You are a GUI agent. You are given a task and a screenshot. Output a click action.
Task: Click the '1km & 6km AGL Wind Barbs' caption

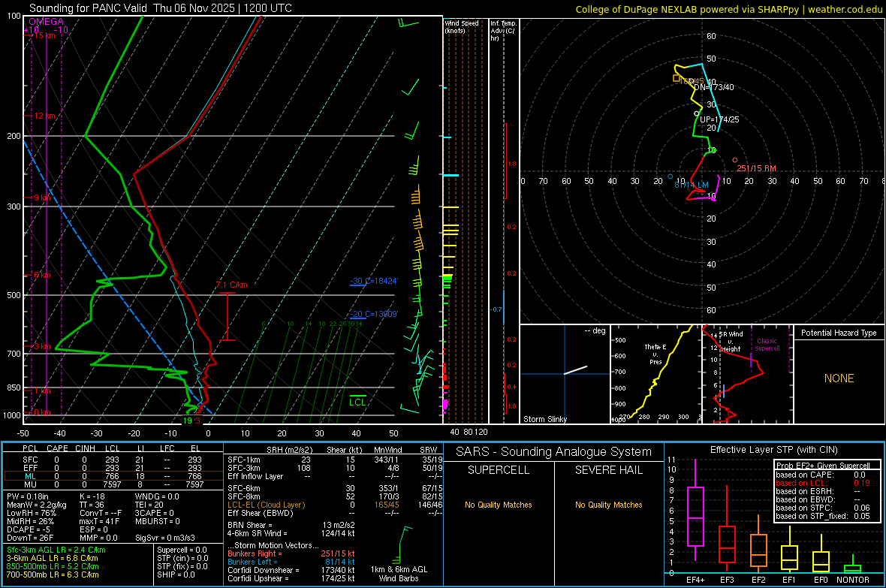399,574
